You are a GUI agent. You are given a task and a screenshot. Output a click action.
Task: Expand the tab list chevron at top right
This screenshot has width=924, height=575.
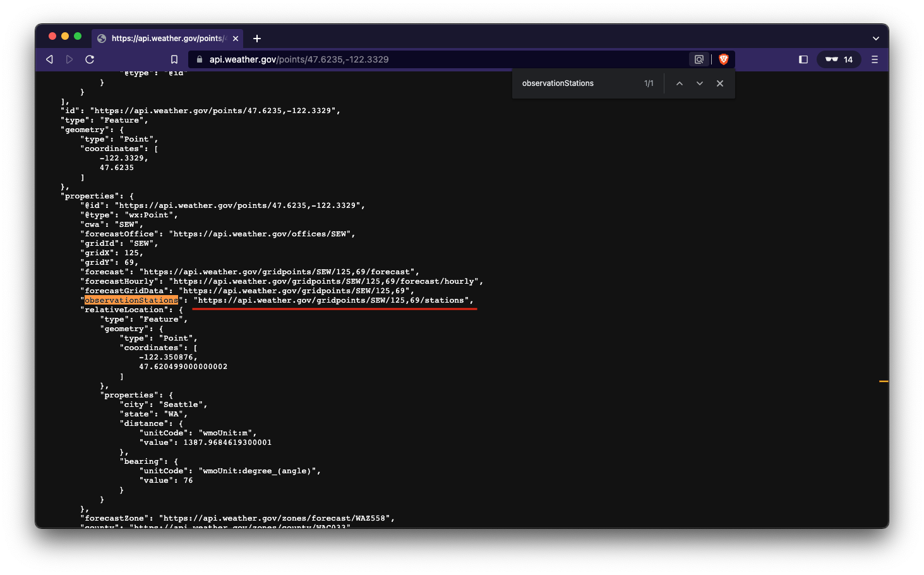[876, 39]
